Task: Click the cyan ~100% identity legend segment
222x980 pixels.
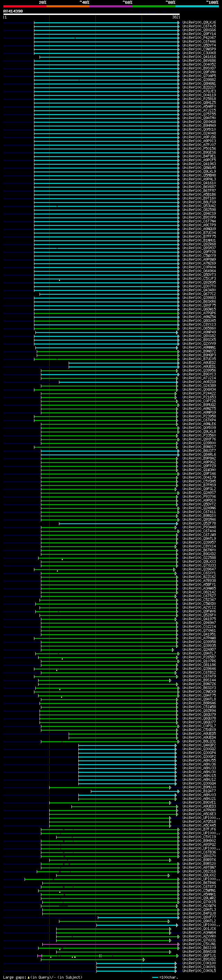Action: click(x=197, y=6)
